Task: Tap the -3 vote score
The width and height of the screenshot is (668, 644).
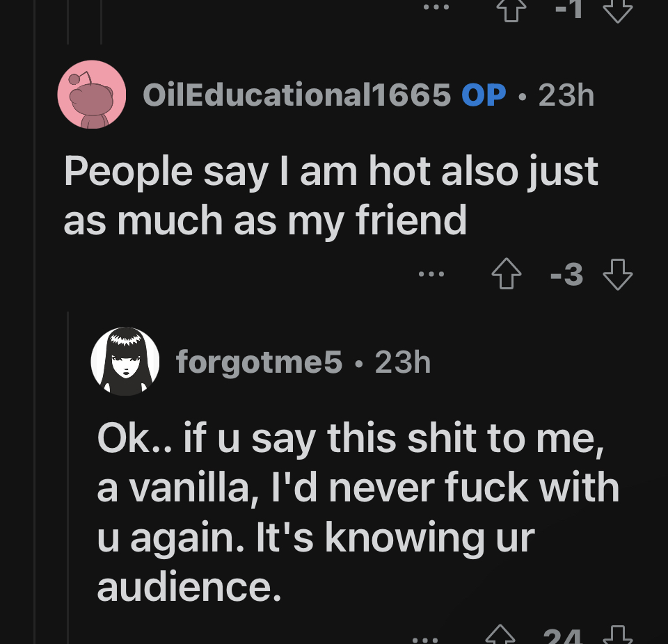Action: (566, 274)
